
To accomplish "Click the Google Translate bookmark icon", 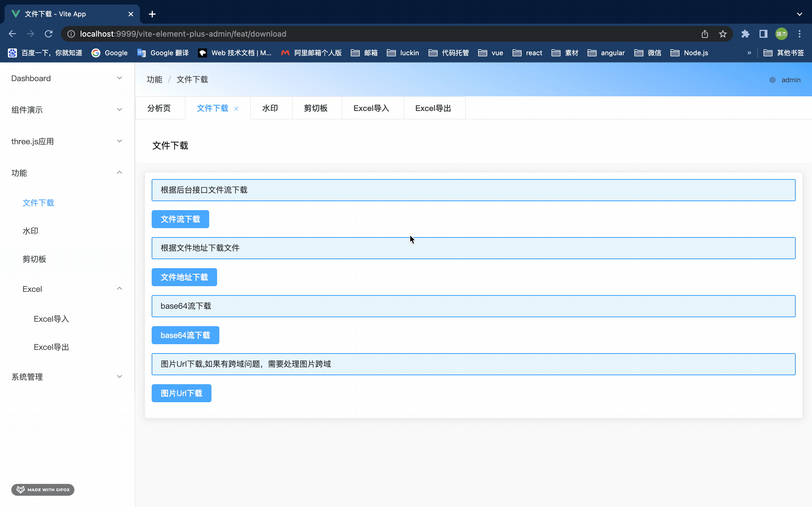I will 141,53.
